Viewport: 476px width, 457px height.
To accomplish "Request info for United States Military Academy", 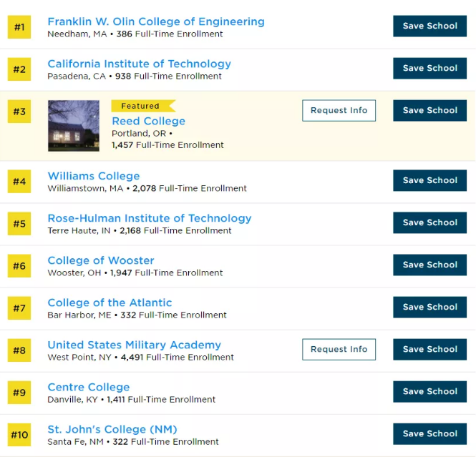I will click(x=339, y=349).
